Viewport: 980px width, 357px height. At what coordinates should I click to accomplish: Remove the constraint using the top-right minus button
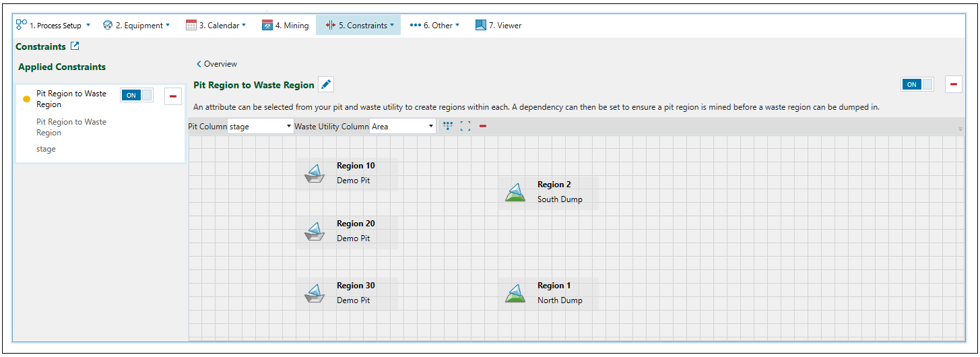click(x=953, y=85)
